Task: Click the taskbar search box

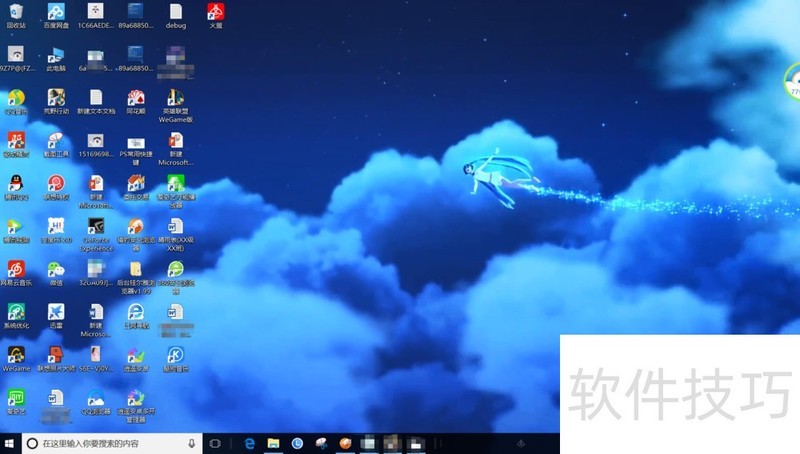Action: [x=112, y=443]
